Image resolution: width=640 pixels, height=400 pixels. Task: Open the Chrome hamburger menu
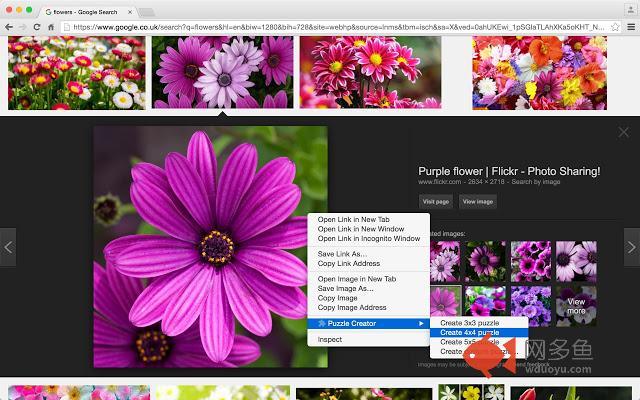click(631, 27)
